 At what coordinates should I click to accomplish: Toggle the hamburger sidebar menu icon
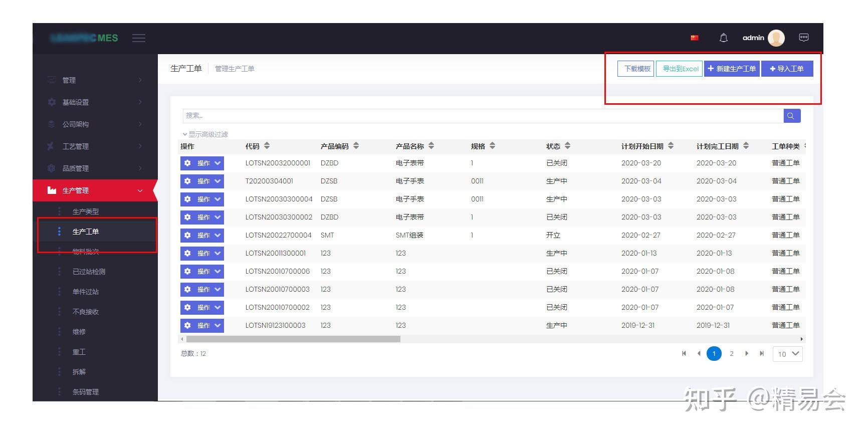point(139,38)
